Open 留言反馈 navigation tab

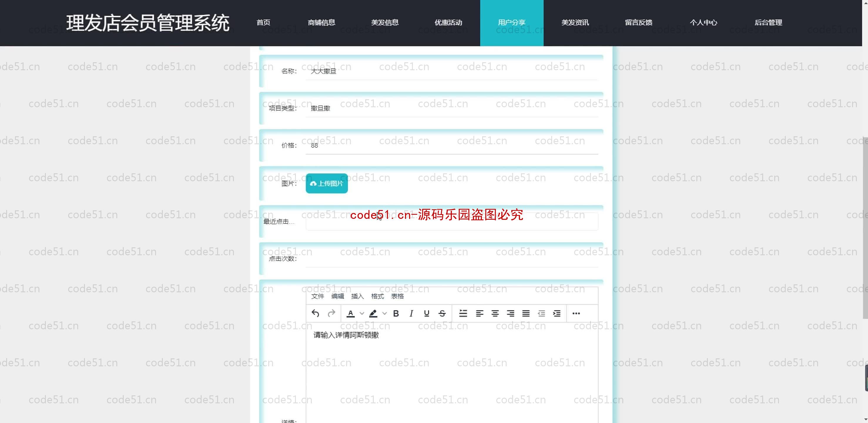pyautogui.click(x=639, y=23)
